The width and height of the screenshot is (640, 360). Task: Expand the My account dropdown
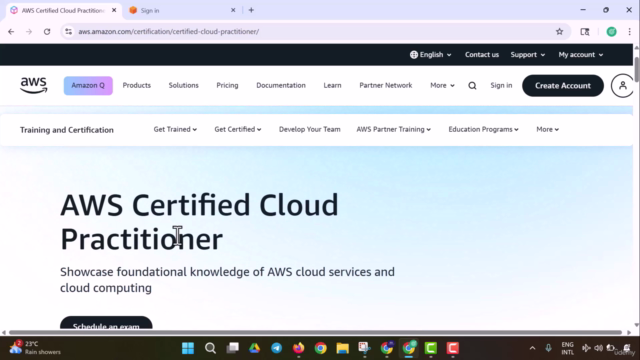[x=581, y=55]
